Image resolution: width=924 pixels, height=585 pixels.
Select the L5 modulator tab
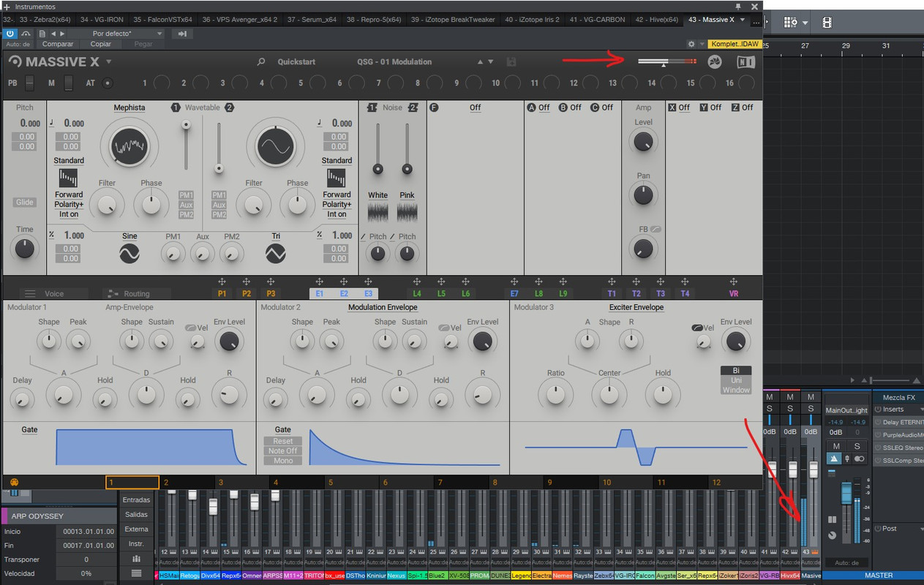point(441,293)
